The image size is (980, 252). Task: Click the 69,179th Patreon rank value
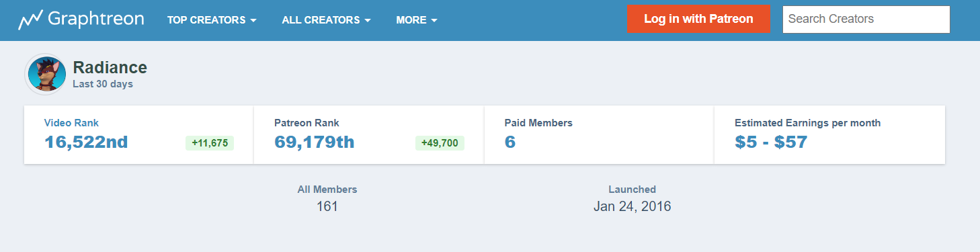point(315,142)
